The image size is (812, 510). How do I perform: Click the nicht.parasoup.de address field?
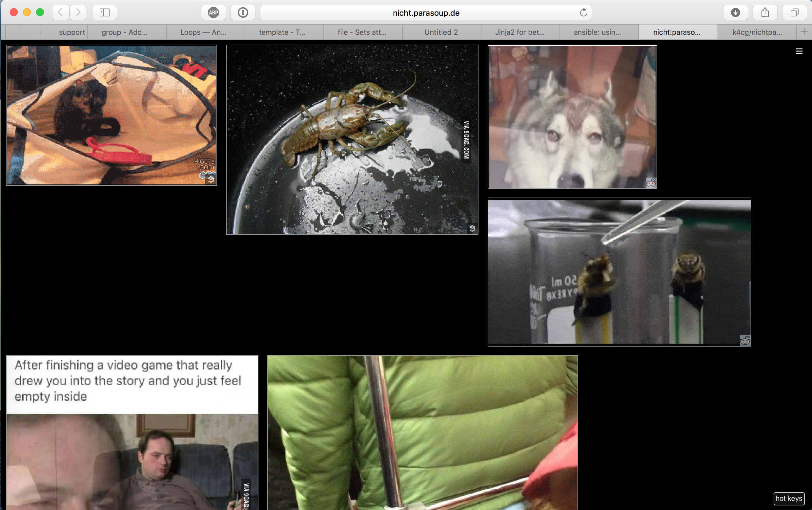tap(426, 13)
